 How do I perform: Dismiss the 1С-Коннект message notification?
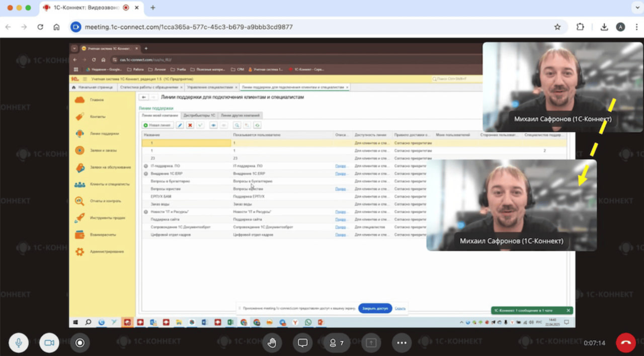569,311
